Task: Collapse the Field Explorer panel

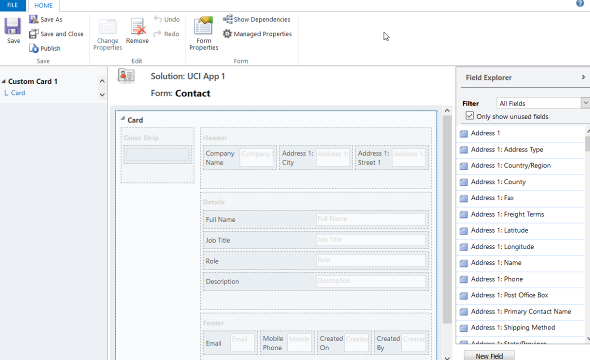Action: [x=583, y=77]
